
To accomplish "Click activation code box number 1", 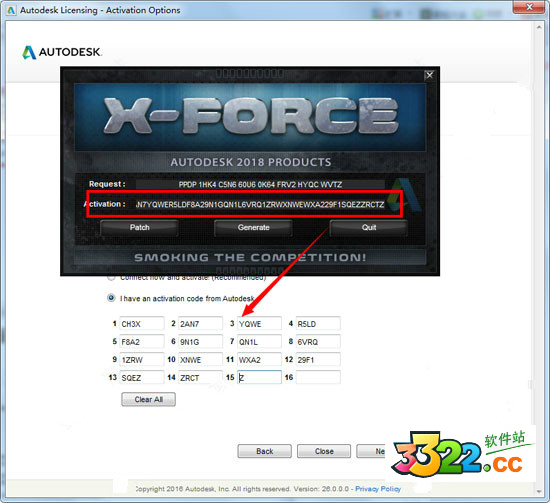I will click(142, 323).
